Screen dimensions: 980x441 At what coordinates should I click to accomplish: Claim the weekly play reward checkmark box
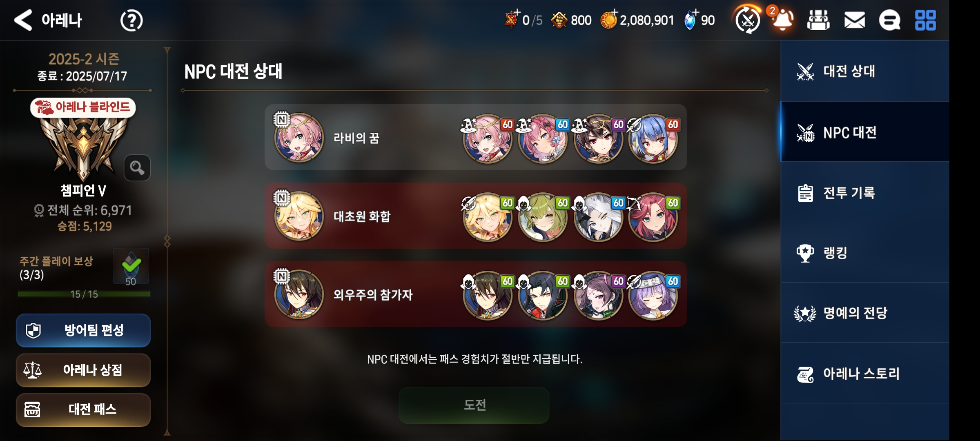click(x=131, y=266)
